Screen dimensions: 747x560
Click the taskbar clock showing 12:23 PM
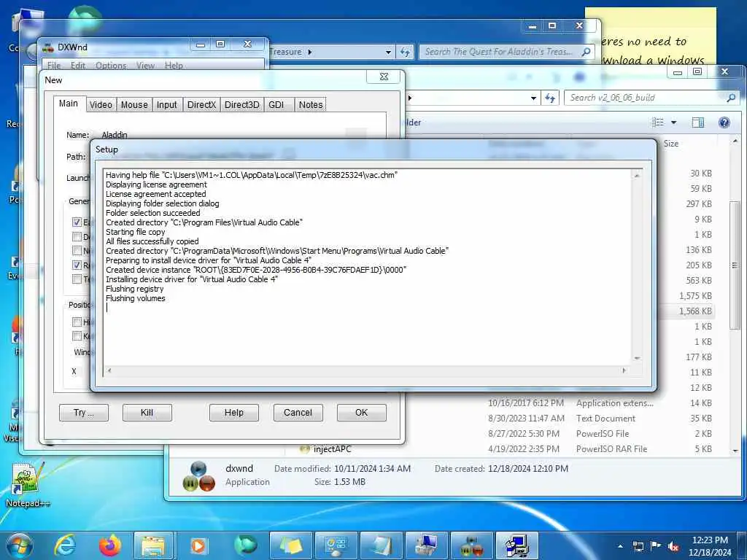(710, 546)
